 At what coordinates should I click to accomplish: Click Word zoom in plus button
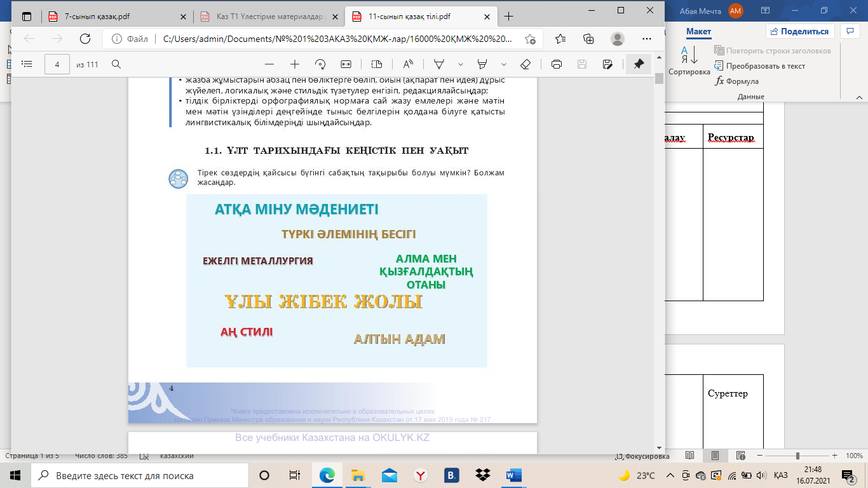[x=834, y=456]
